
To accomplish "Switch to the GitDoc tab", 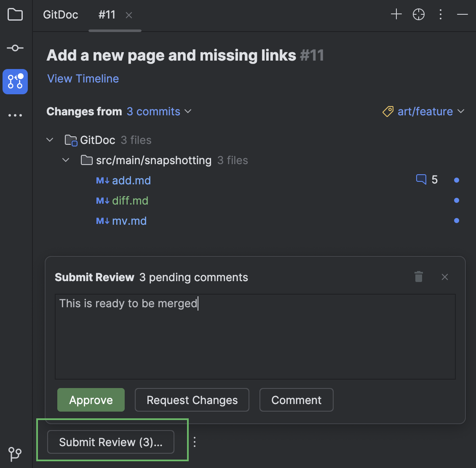I will (x=60, y=14).
